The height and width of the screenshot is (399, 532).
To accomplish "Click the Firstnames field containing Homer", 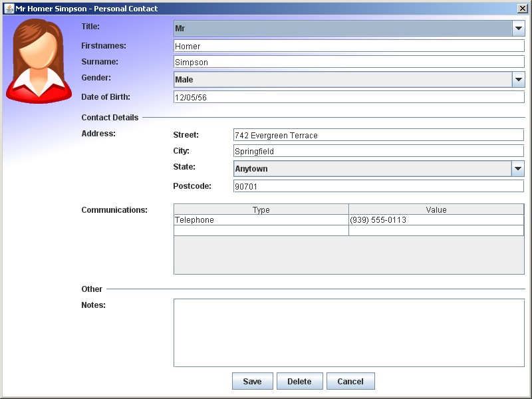I will coord(346,45).
